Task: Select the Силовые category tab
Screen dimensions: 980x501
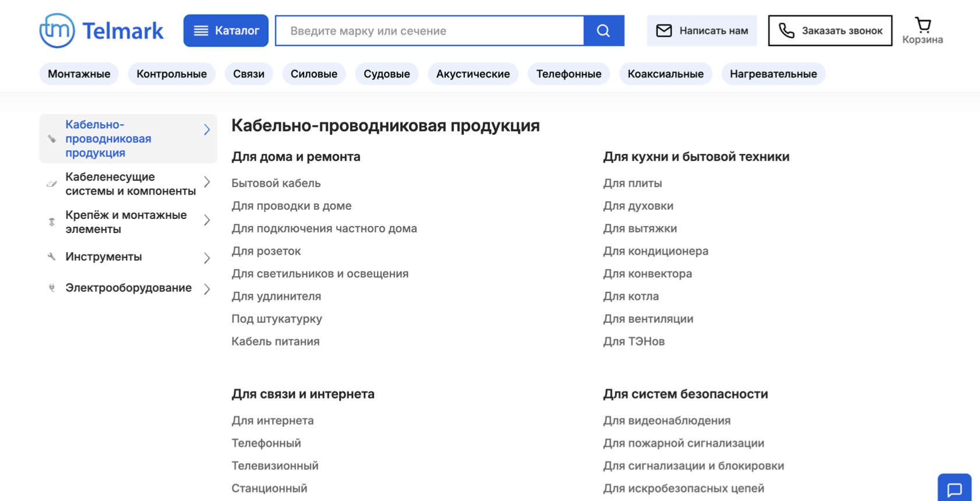Action: point(314,74)
